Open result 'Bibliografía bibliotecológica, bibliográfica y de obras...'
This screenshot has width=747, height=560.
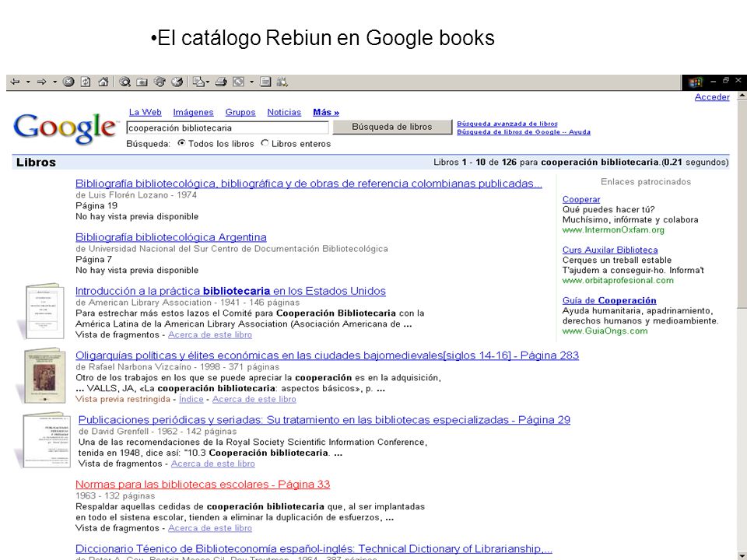click(x=309, y=184)
